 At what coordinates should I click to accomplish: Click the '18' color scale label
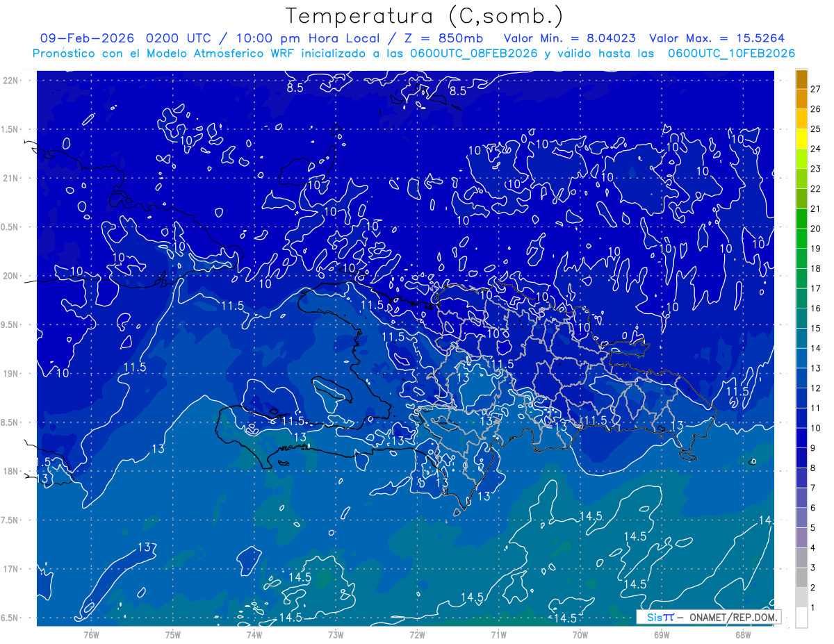(816, 269)
